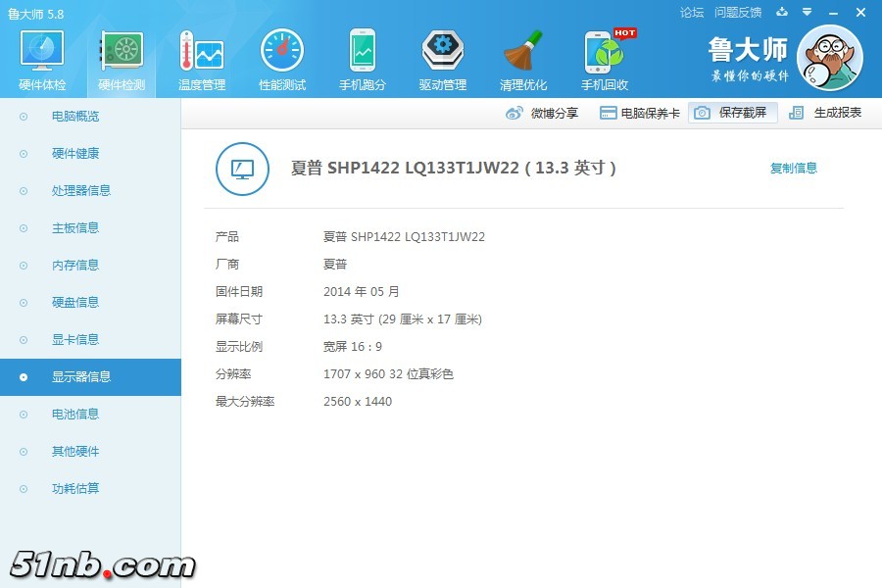Viewport: 882px width, 588px height.
Task: Open the title bar dropdown menu arrow
Action: pos(808,12)
